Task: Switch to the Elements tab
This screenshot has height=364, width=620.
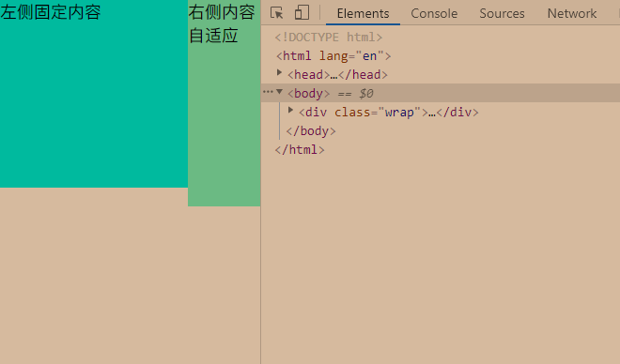Action: point(363,13)
